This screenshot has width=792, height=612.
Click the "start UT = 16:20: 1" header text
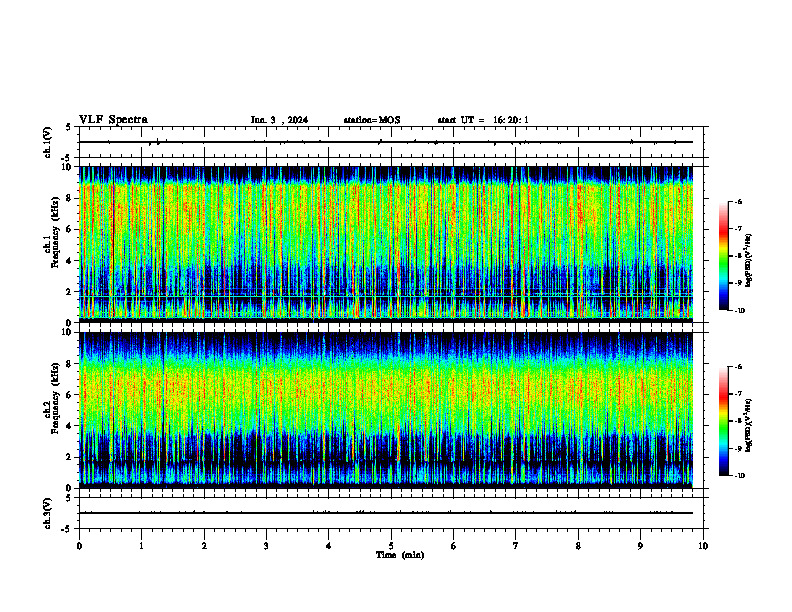pos(483,120)
